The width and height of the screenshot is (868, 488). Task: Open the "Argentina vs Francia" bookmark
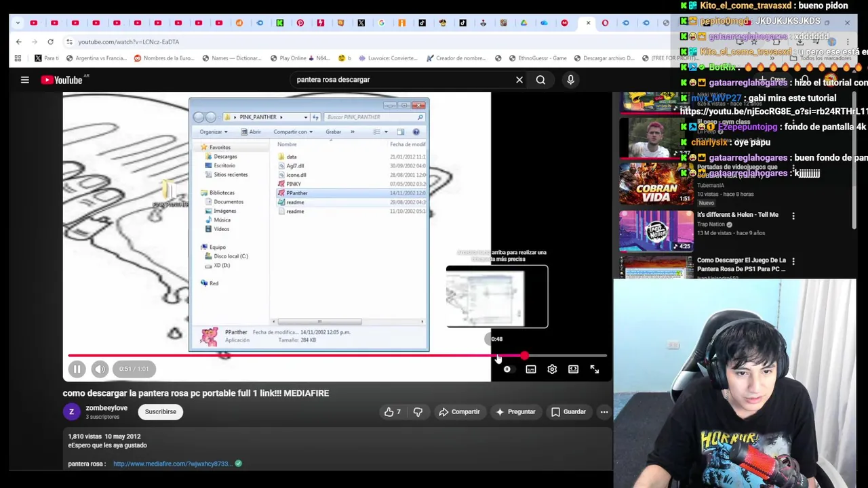96,58
